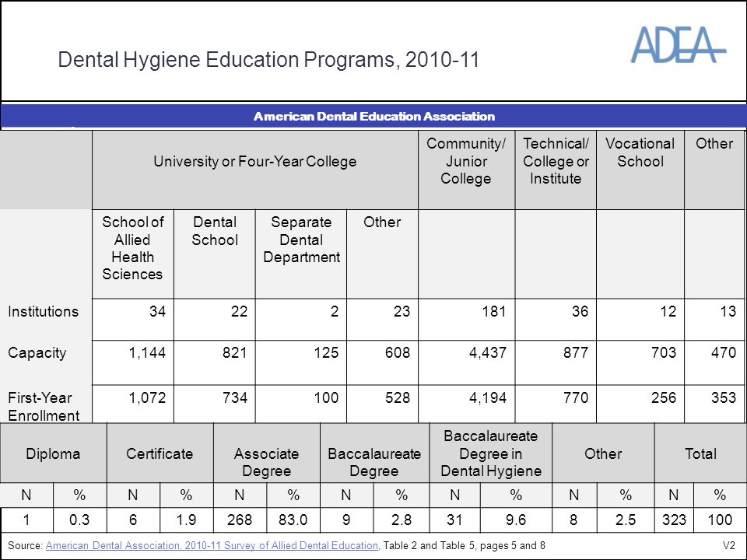This screenshot has width=747, height=560.
Task: Click the ADEA logo
Action: [679, 45]
